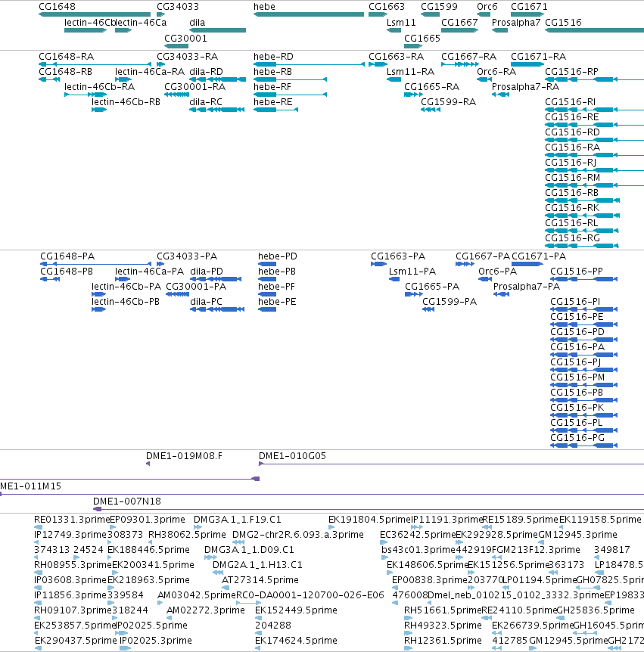Select EST RE01331.3prime
Image resolution: width=644 pixels, height=652 pixels.
pos(39,527)
